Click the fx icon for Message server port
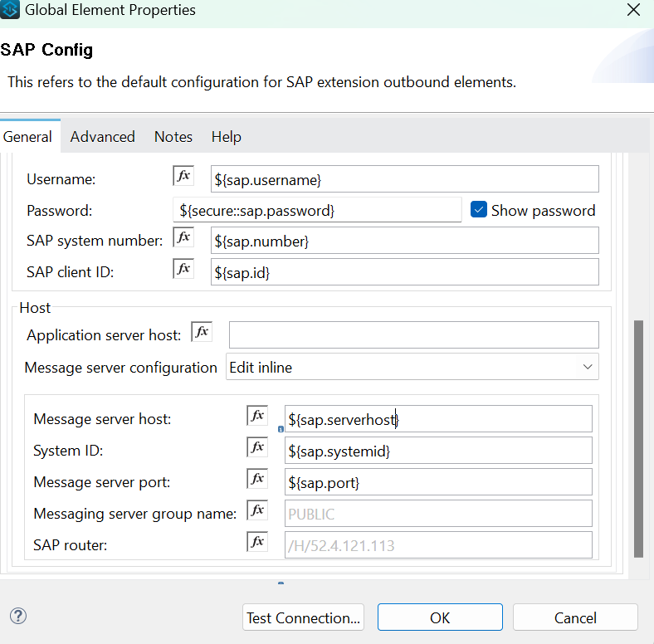 click(x=257, y=479)
